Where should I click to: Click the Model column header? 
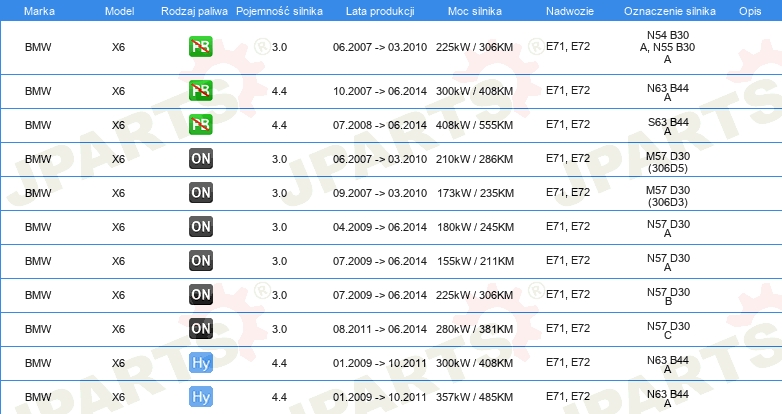119,11
